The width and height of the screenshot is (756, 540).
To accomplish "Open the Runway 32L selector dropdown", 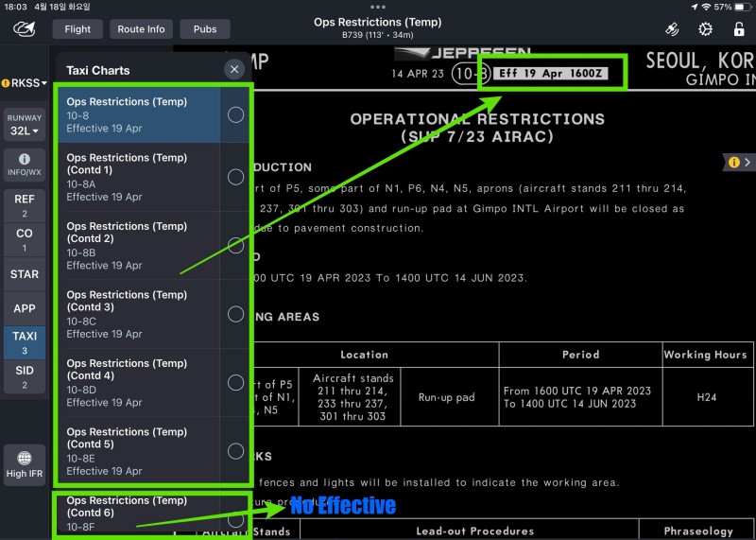I will coord(24,125).
